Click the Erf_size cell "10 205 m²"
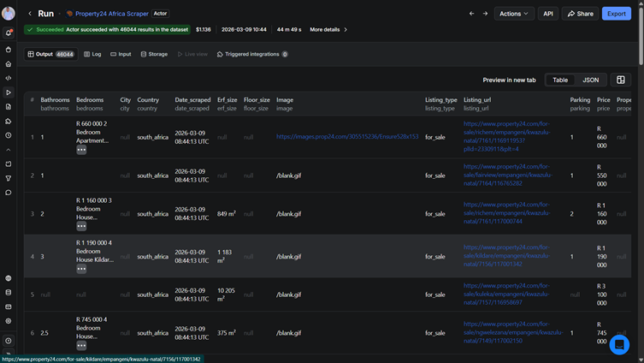This screenshot has height=363, width=644. point(227,295)
